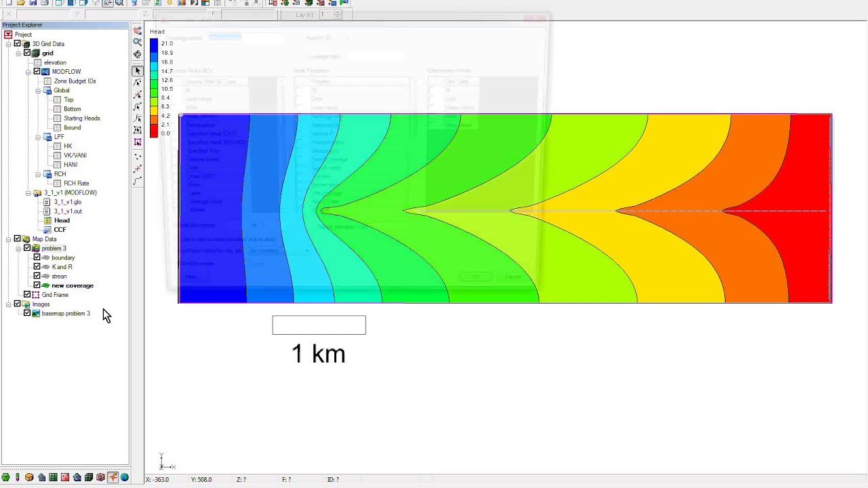
Task: Switch to Map module compass icon
Action: click(113, 478)
